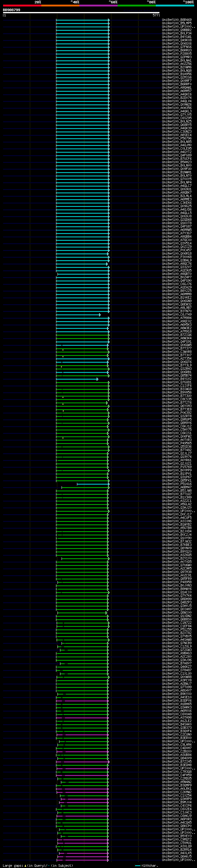The width and height of the screenshot is (197, 868).
Task: Open hit UniRef100_B9VH56
Action: [177, 392]
